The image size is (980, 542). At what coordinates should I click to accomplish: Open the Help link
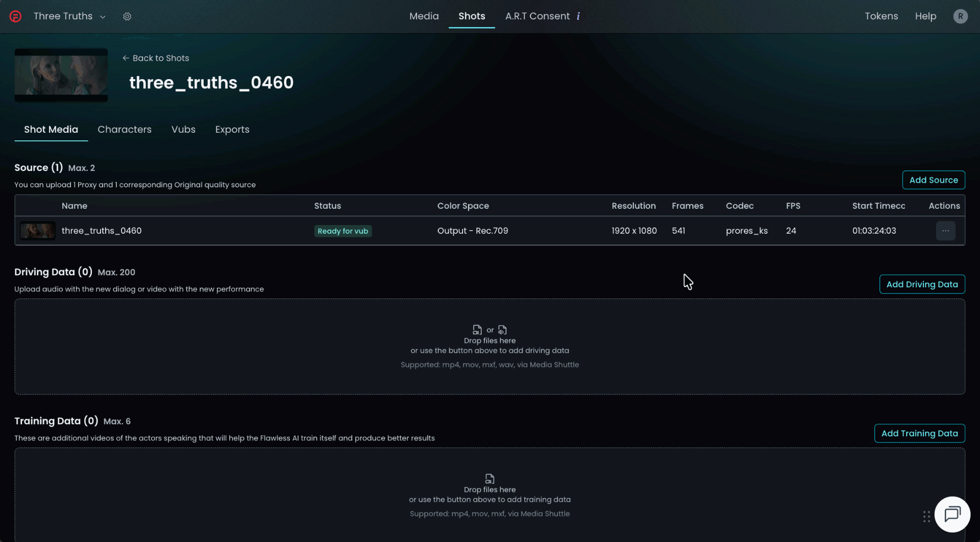coord(925,16)
